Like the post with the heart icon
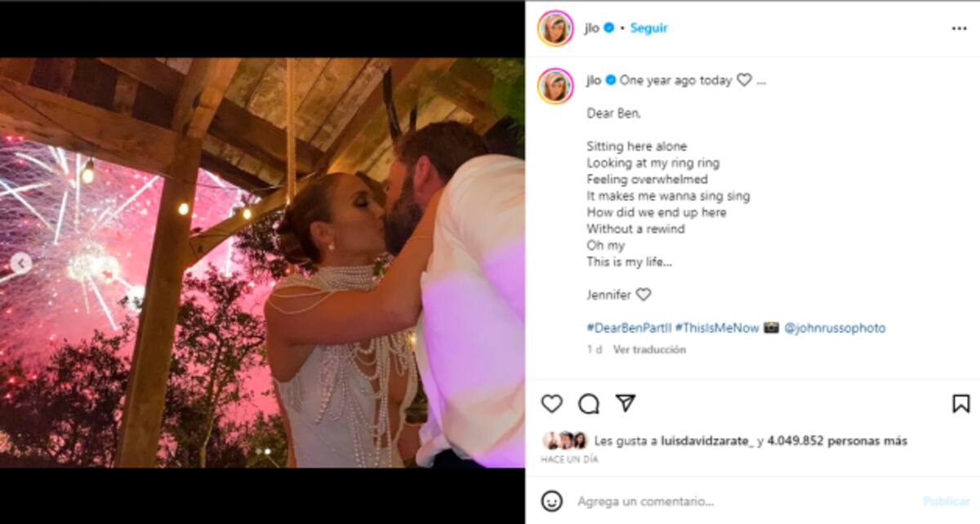The width and height of the screenshot is (980, 524). (x=552, y=403)
